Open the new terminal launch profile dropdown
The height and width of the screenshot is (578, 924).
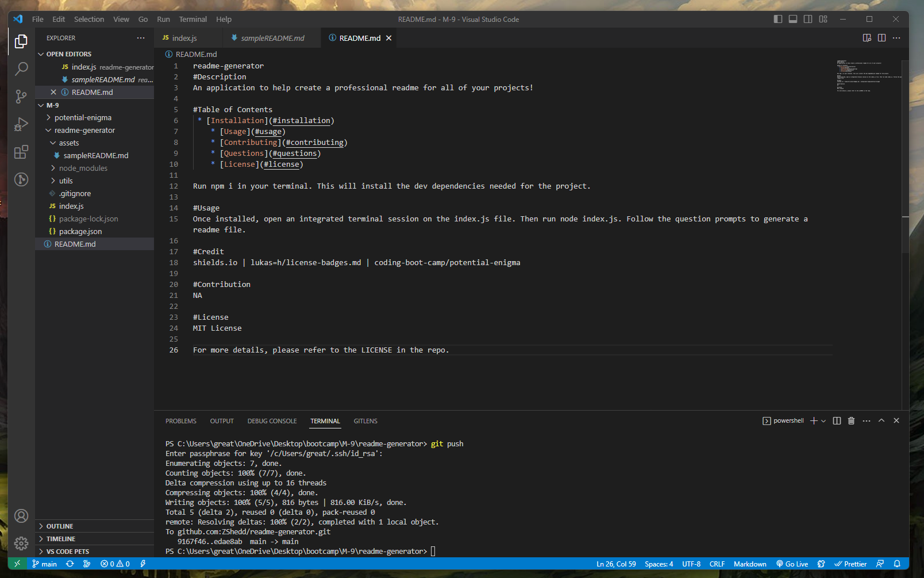point(823,421)
